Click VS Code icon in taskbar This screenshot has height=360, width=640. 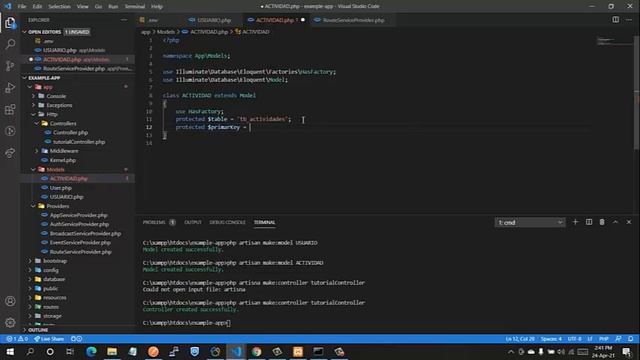point(236,351)
